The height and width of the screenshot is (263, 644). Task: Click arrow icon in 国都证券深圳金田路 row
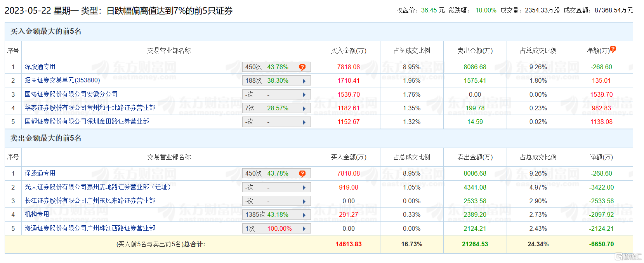pyautogui.click(x=304, y=122)
